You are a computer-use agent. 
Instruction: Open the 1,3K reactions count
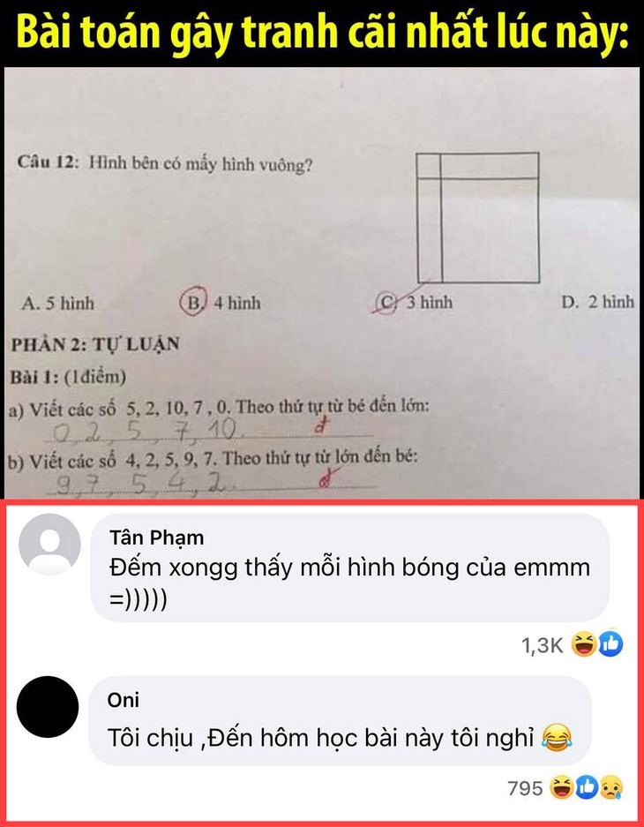[543, 644]
